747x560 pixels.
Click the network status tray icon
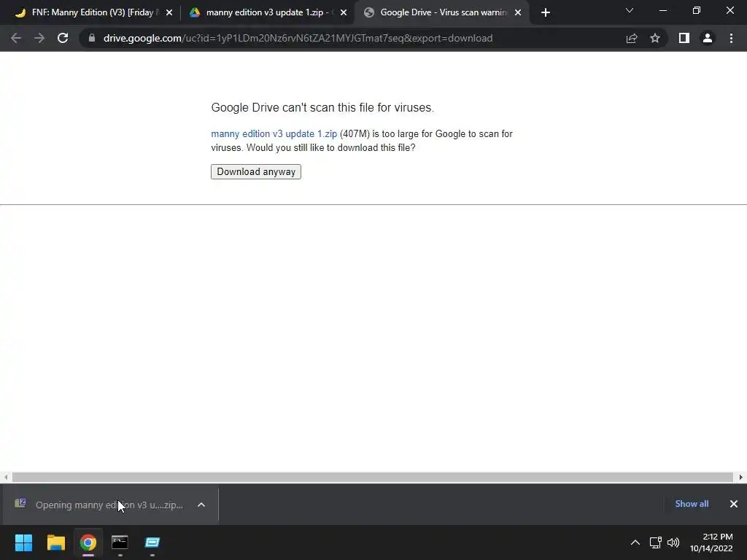click(x=656, y=542)
